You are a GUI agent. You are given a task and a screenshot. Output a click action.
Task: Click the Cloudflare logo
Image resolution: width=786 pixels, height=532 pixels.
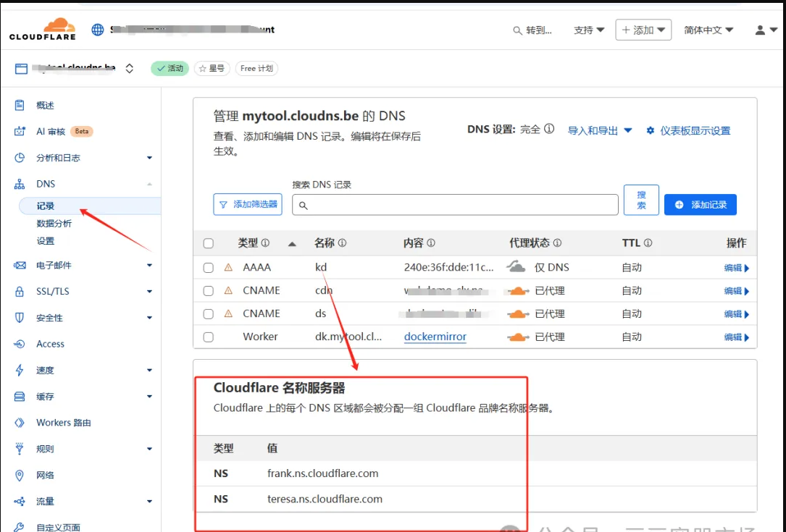pos(43,29)
